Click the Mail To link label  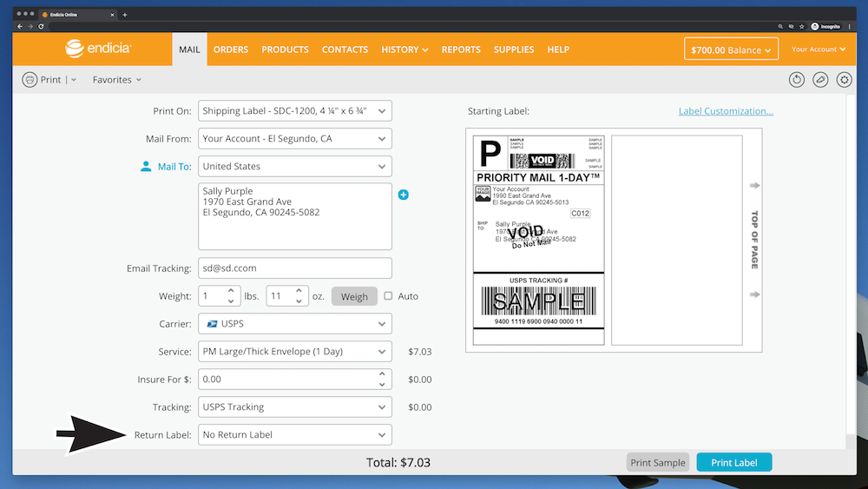pos(174,166)
